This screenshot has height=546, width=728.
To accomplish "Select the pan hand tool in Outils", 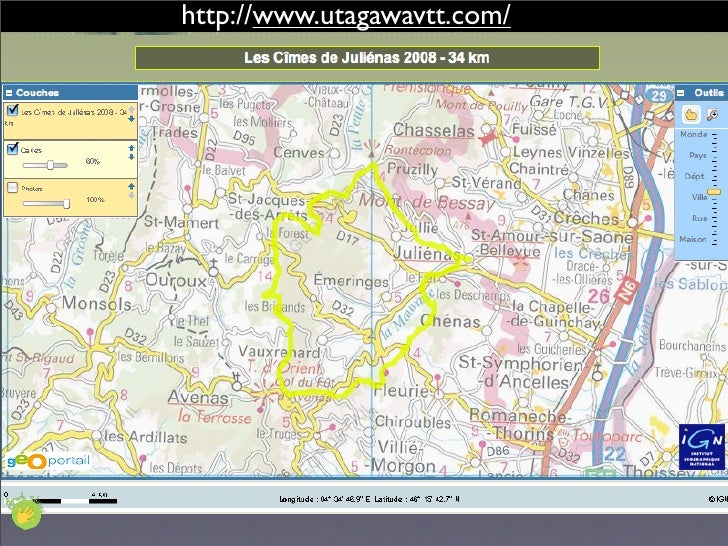I will pos(690,114).
